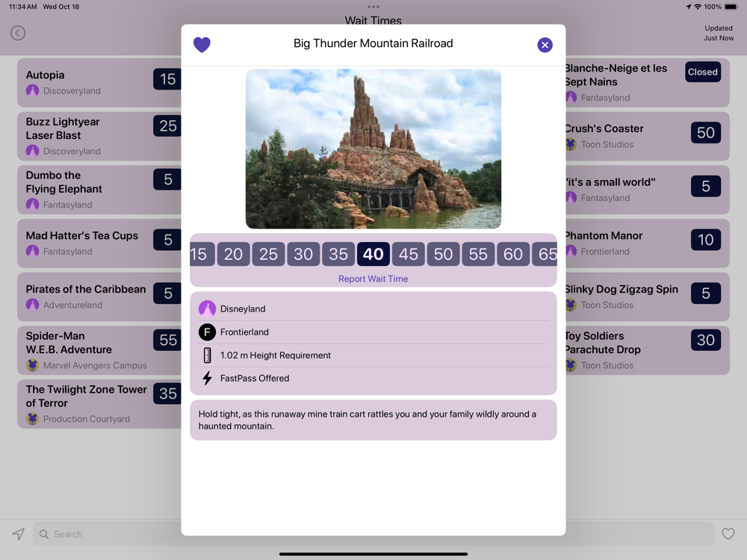The height and width of the screenshot is (560, 747).
Task: Tap Spider-Man's Marvel Avengers Campus icon
Action: pos(32,365)
